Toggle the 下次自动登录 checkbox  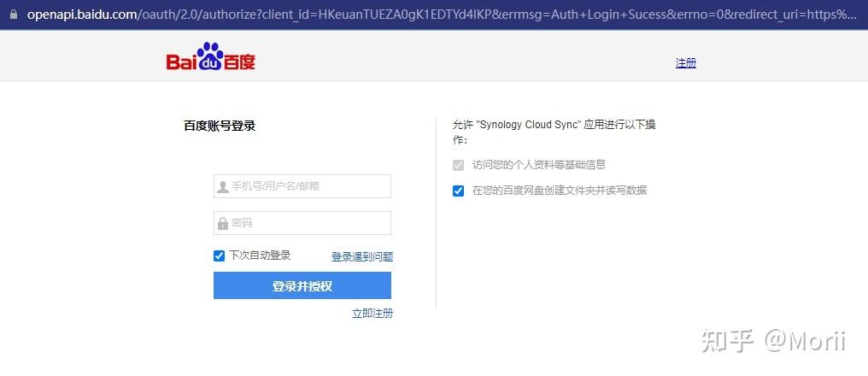click(220, 256)
